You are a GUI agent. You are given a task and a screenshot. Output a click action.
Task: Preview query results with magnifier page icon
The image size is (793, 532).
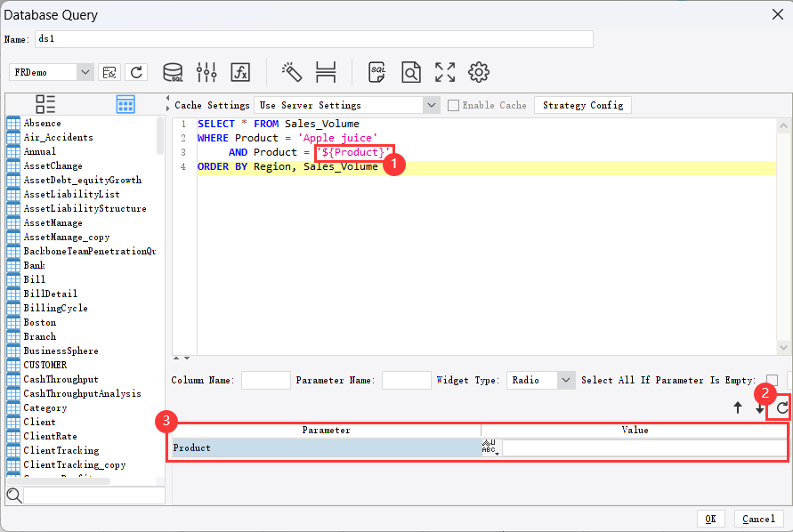click(x=410, y=72)
